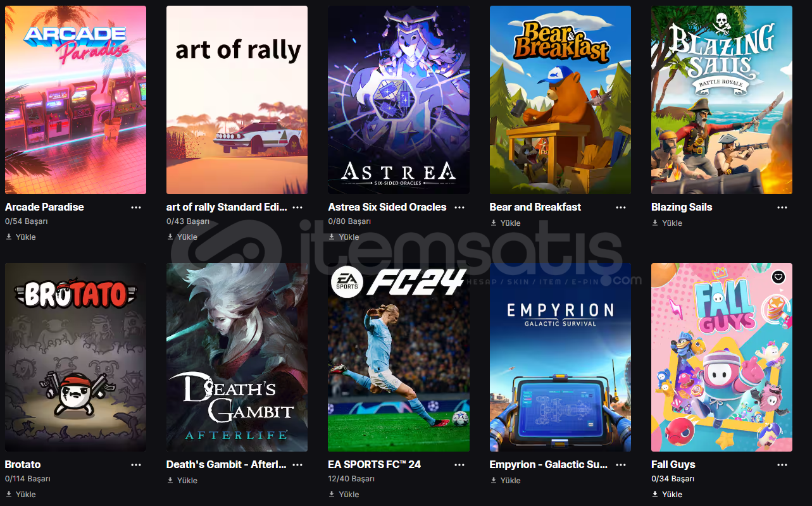Open the Astrea Six Sided Oracles cover

(399, 100)
